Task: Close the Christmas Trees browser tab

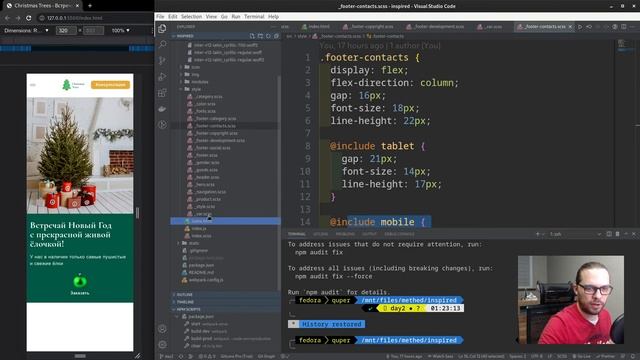Action: click(78, 6)
